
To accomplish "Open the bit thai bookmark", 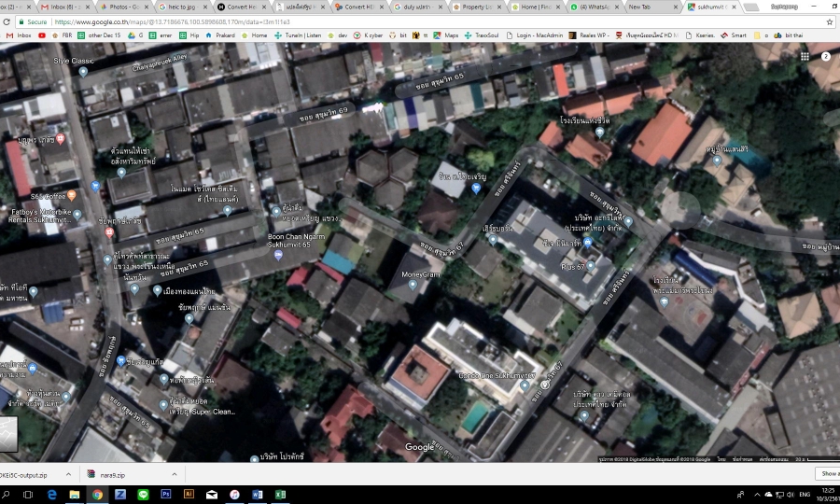I will click(x=788, y=35).
